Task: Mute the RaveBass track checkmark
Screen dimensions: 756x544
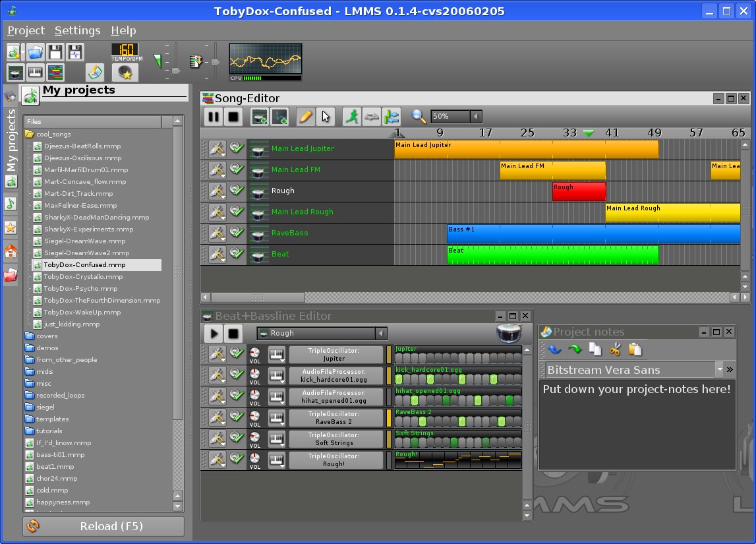Action: (x=237, y=233)
